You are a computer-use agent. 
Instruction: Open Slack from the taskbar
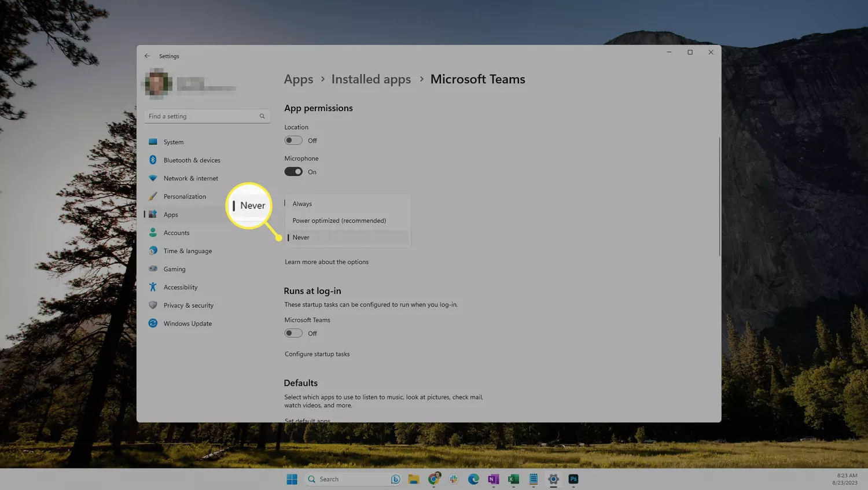[454, 479]
